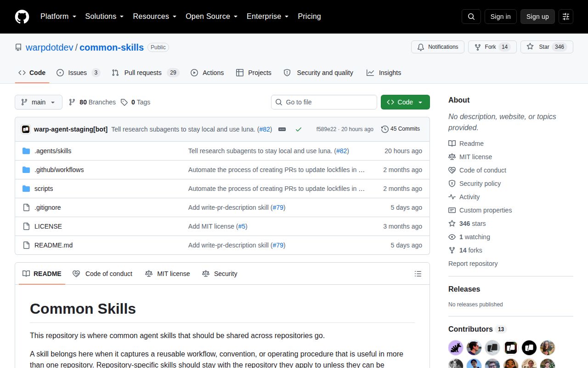Click the .github/workflows folder icon
Image resolution: width=588 pixels, height=368 pixels.
pos(26,170)
